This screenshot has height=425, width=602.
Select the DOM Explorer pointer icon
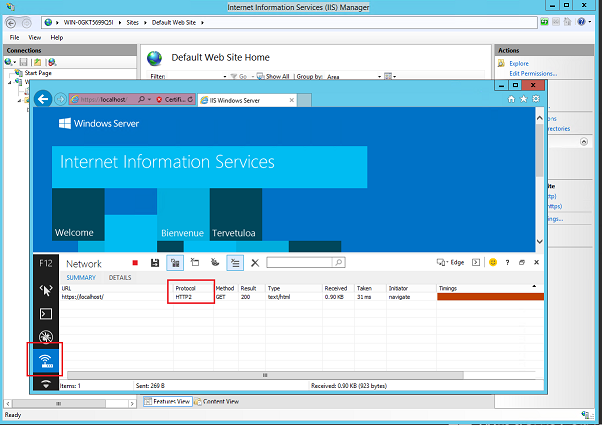[x=45, y=290]
